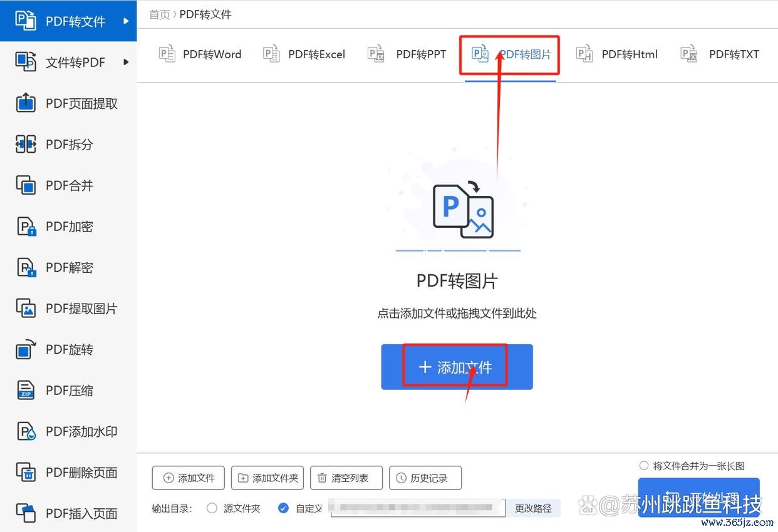Click the folder icon in 添加文件夹
This screenshot has height=532, width=778.
point(243,478)
